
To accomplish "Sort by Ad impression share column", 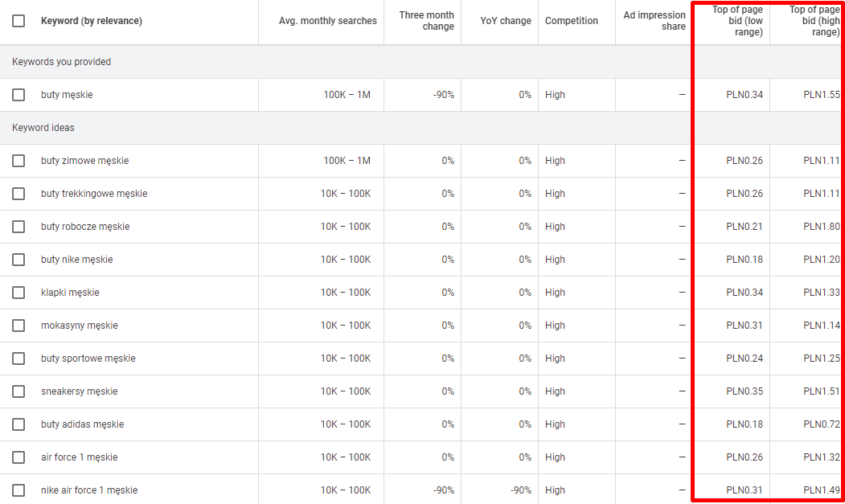I will click(654, 21).
